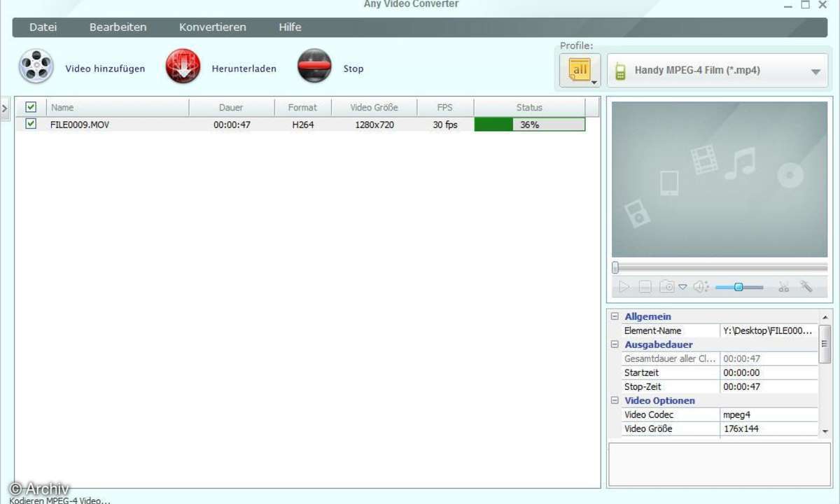Click the properties panel scroll-down arrow

[x=825, y=431]
